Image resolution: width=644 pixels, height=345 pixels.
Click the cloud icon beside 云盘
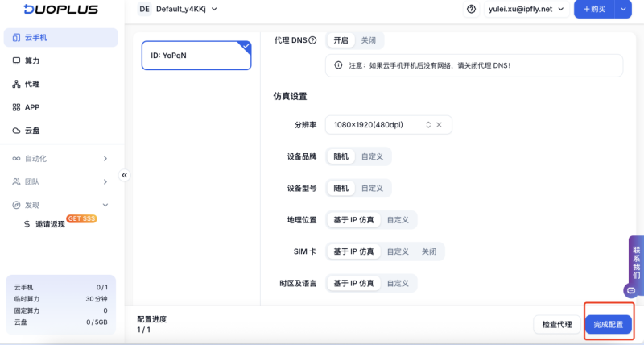pos(16,131)
